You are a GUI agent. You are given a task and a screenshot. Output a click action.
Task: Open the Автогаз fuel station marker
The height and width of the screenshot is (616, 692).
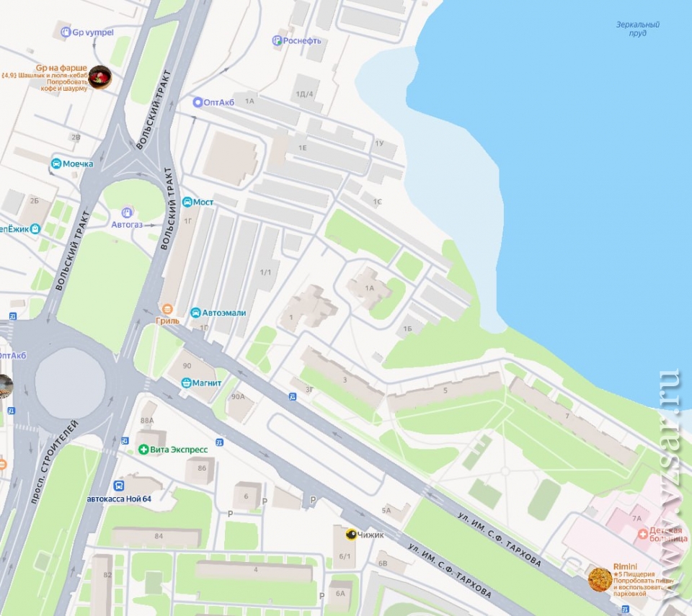127,213
